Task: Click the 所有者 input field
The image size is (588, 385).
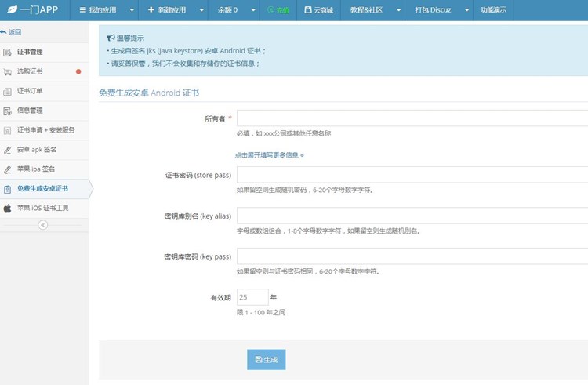Action: (x=412, y=118)
